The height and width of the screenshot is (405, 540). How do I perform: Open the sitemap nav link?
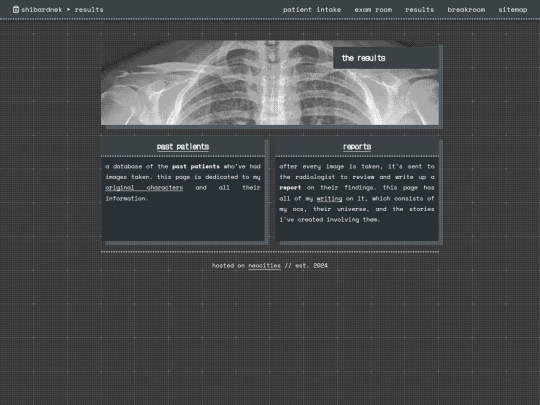(512, 10)
